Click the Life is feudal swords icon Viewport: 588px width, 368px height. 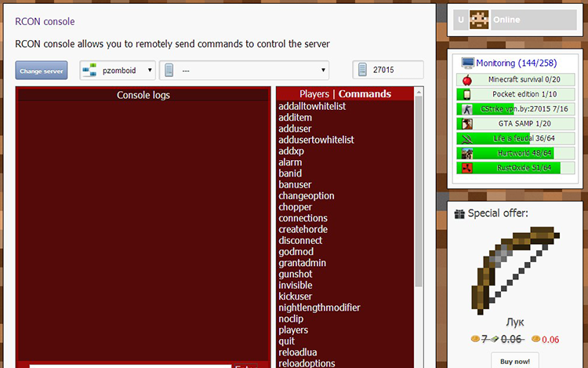click(466, 138)
